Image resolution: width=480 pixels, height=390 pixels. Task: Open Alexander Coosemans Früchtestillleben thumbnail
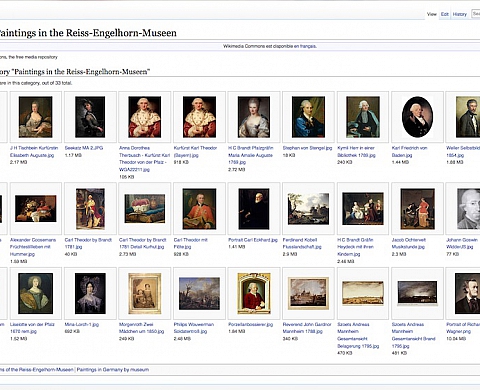[36, 209]
